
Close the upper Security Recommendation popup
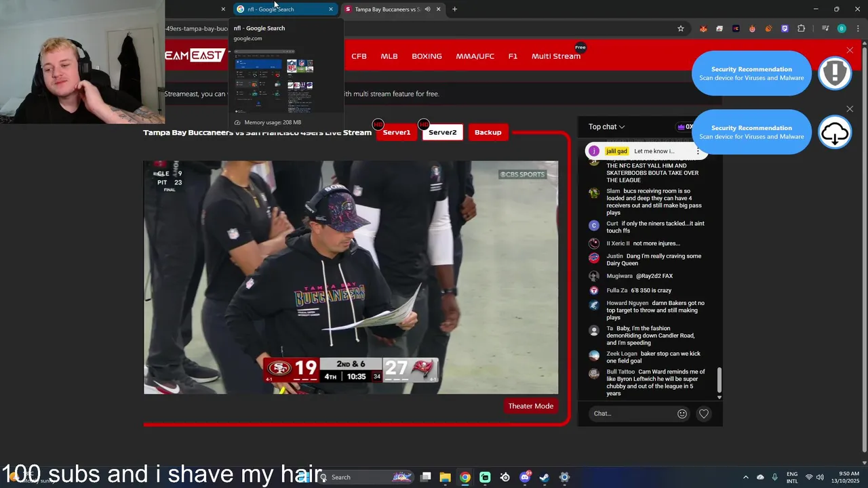pyautogui.click(x=850, y=50)
